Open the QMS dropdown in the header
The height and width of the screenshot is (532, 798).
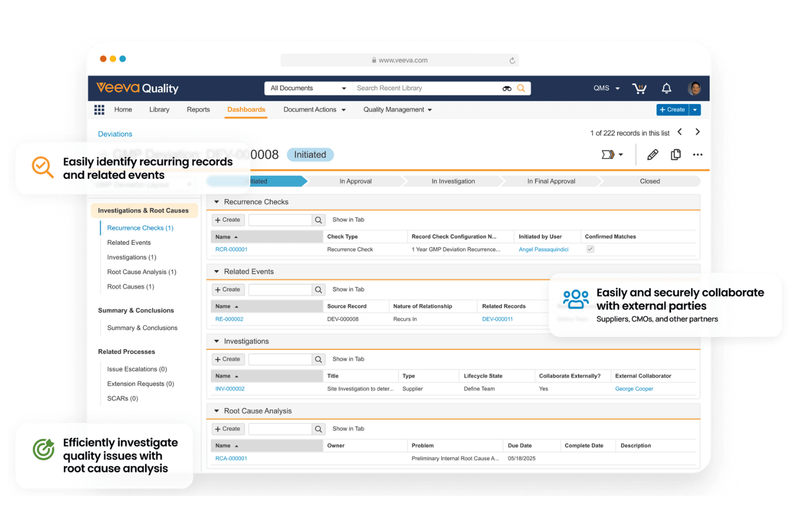(x=606, y=88)
